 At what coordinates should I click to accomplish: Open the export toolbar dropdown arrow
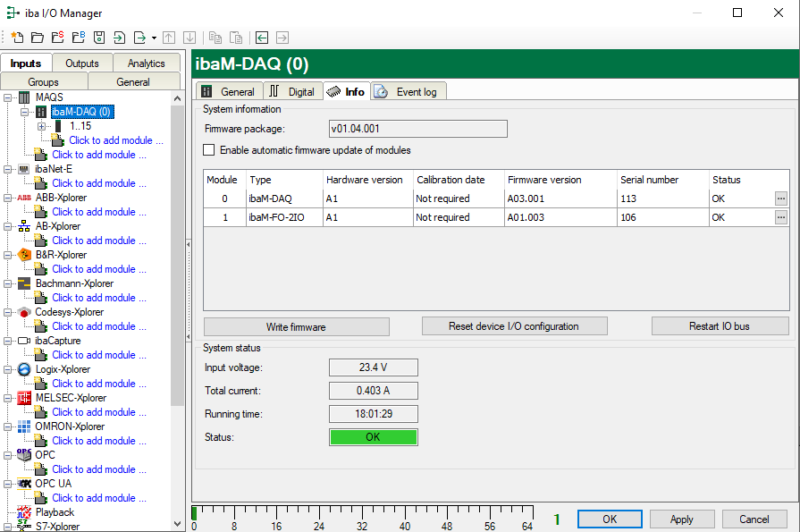coord(154,38)
